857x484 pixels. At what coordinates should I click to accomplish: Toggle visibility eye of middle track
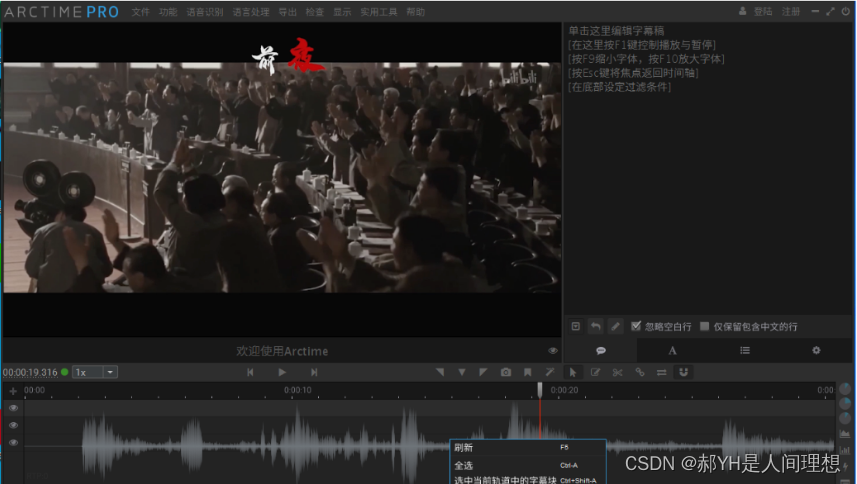tap(14, 425)
